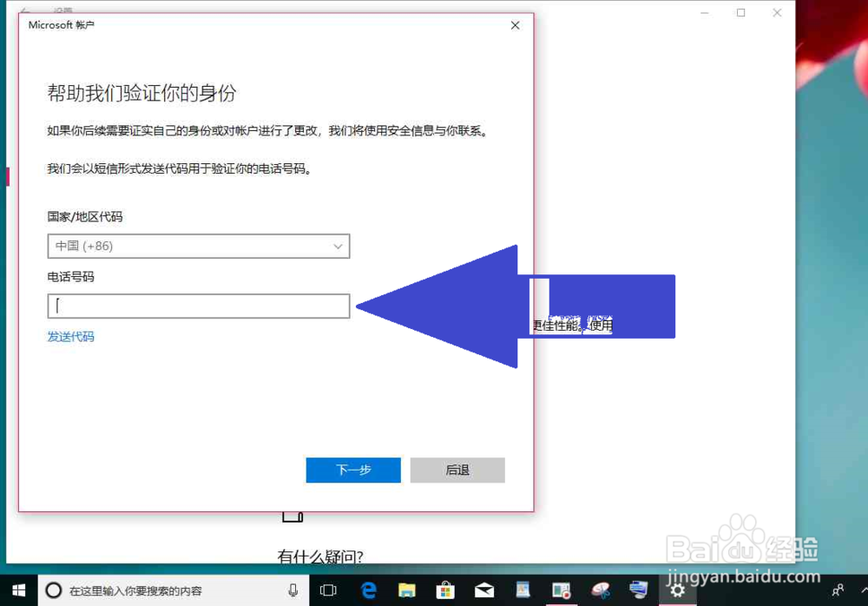Viewport: 868px width, 606px height.
Task: Open File Explorer from the taskbar
Action: tap(407, 590)
